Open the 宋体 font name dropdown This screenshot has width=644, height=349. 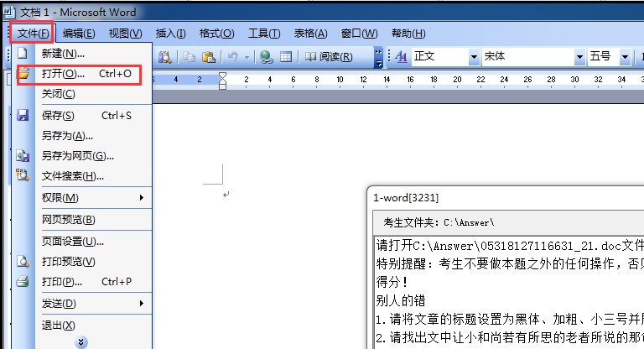click(x=579, y=57)
